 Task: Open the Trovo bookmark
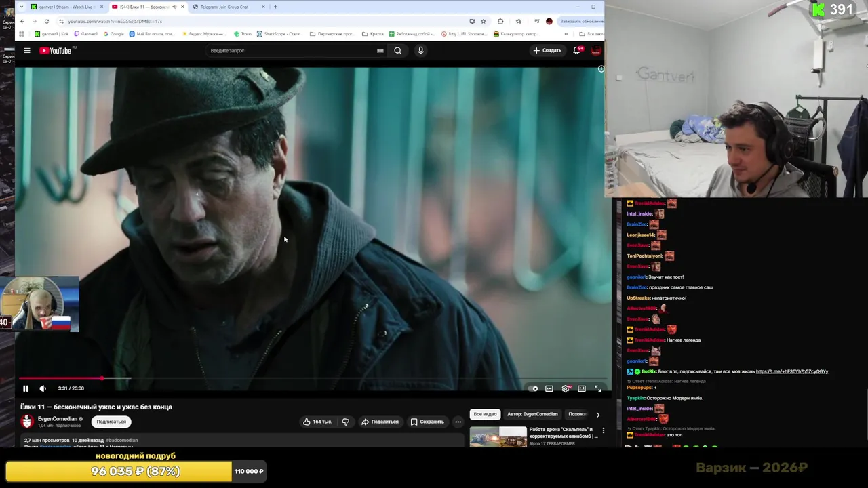pyautogui.click(x=242, y=33)
